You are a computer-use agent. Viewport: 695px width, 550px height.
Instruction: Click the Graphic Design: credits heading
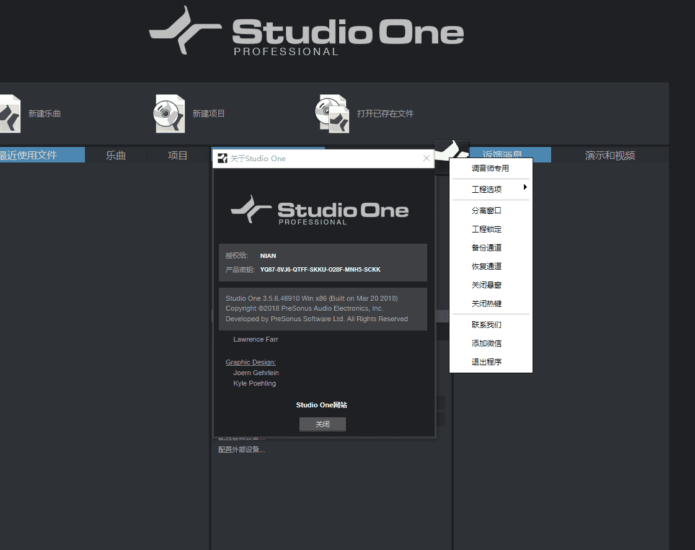(250, 362)
